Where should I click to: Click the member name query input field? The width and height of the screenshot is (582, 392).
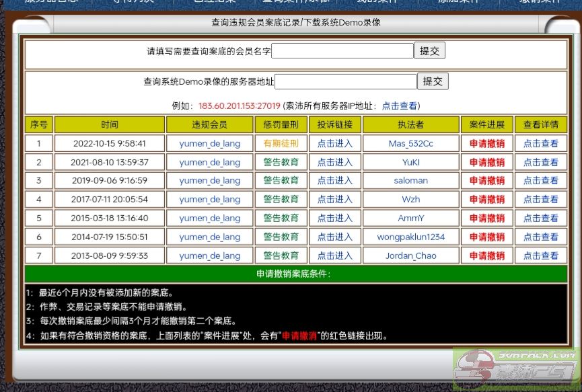pos(342,51)
